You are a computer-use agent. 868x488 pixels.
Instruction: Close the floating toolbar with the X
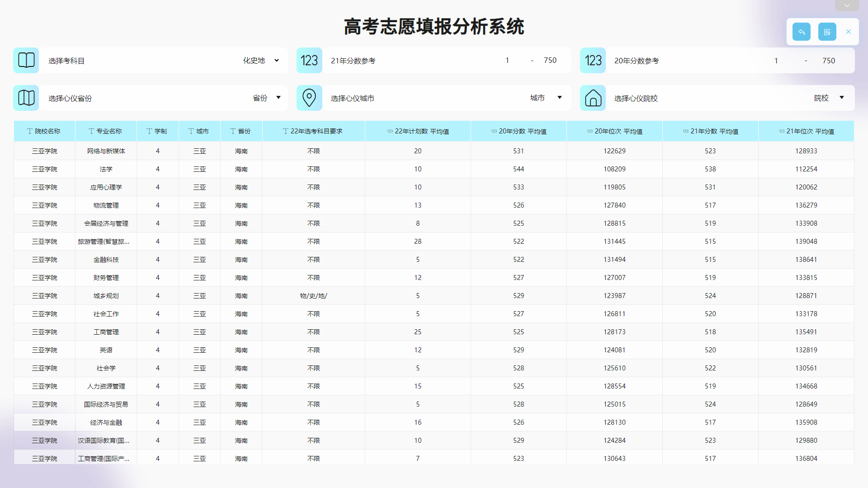[849, 32]
